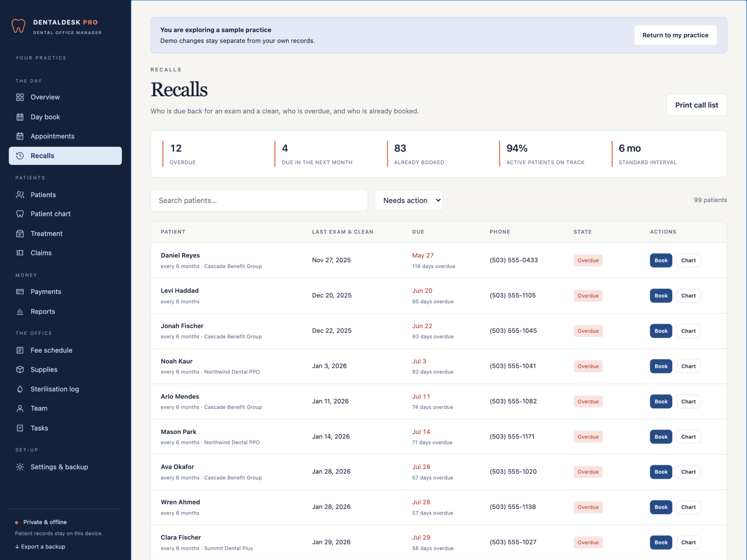Go to the Patients section label

43,195
